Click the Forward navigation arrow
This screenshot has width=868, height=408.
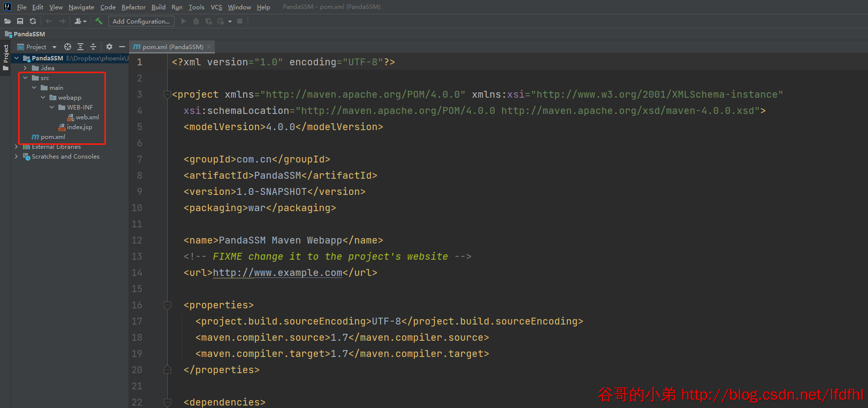62,21
